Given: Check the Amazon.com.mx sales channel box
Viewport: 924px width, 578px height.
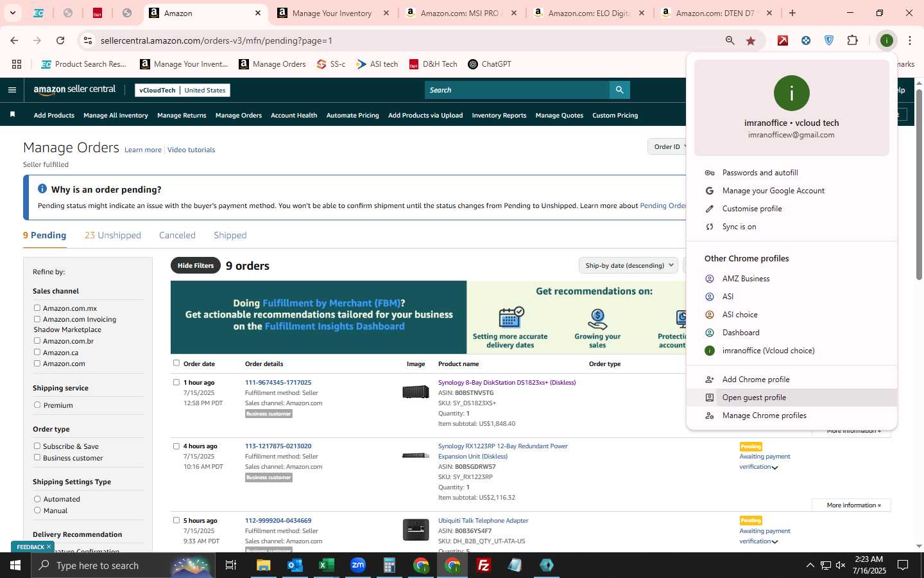Looking at the screenshot, I should point(37,308).
